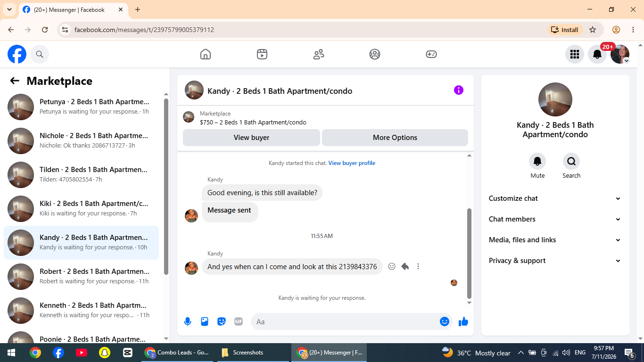Screen dimensions: 644x362
Task: Expand Media, files and links section
Action: 555,240
